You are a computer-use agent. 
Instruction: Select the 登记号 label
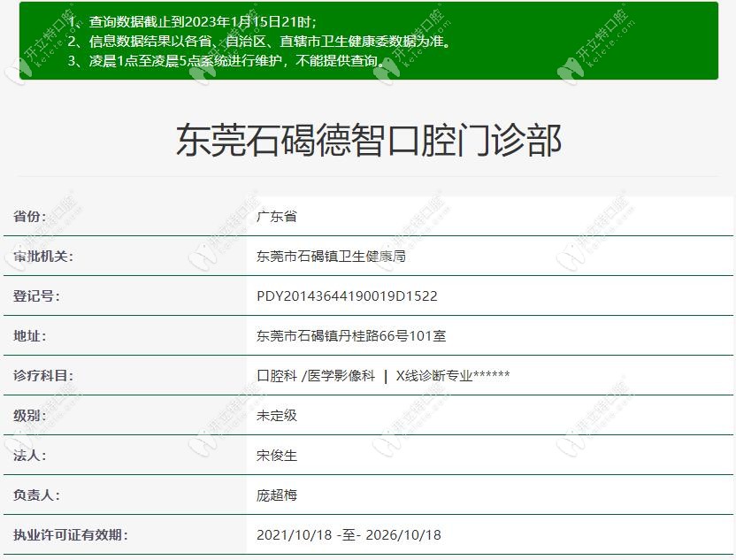pyautogui.click(x=36, y=296)
